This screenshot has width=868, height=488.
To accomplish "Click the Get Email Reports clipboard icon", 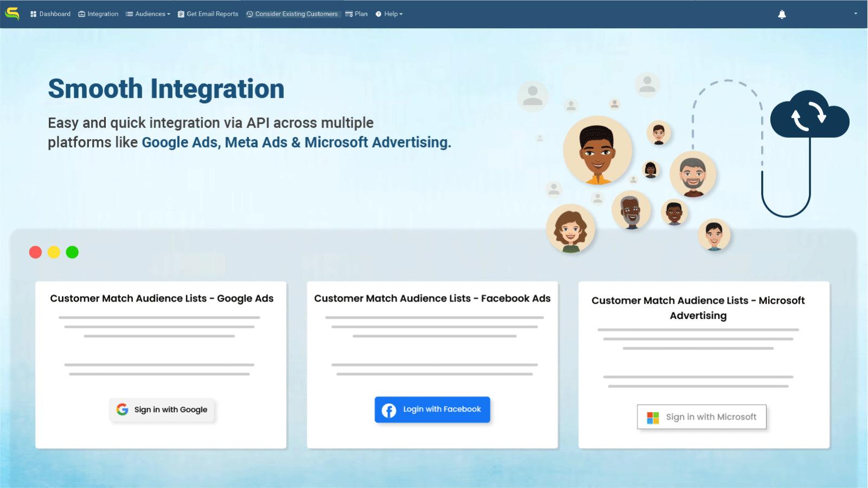I will (180, 14).
